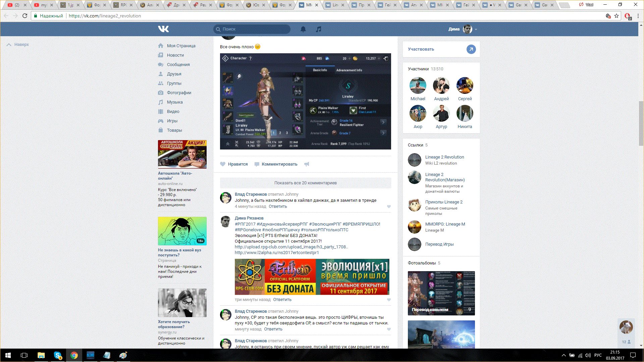Open Фотографии from left menu
This screenshot has width=644, height=362.
coord(179,93)
